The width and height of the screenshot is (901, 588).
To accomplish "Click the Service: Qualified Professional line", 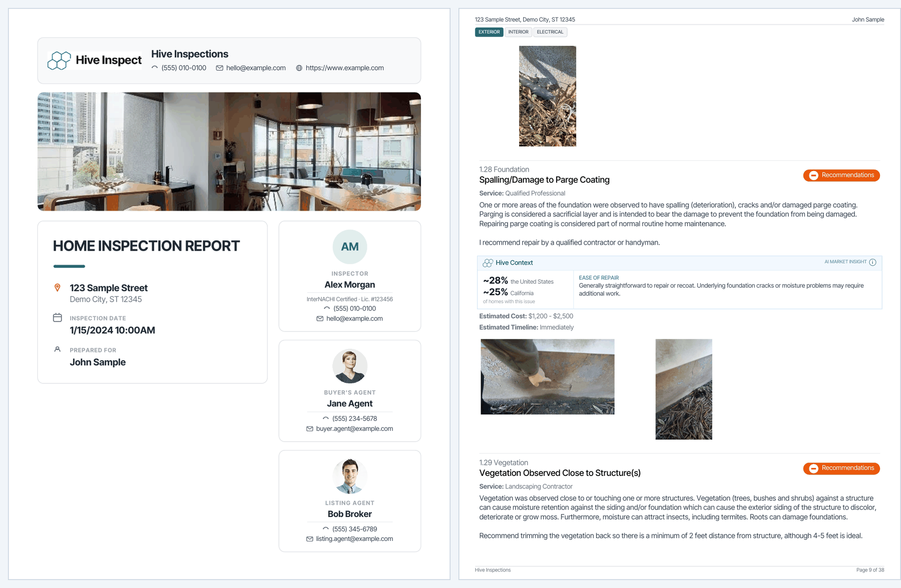I will coord(522,193).
